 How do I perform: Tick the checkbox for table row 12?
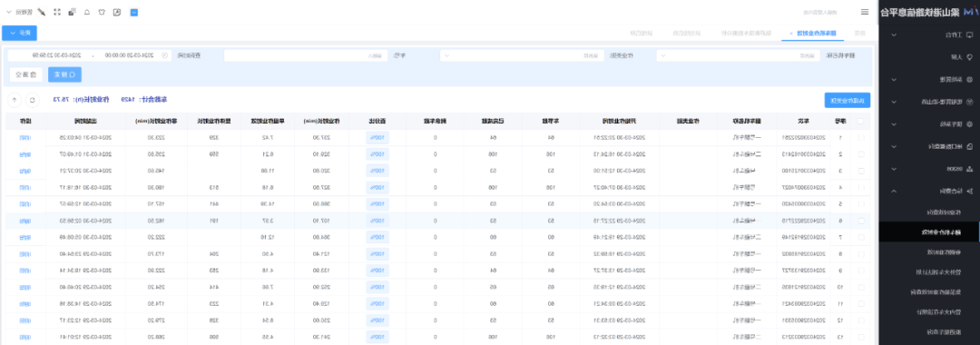(x=861, y=320)
